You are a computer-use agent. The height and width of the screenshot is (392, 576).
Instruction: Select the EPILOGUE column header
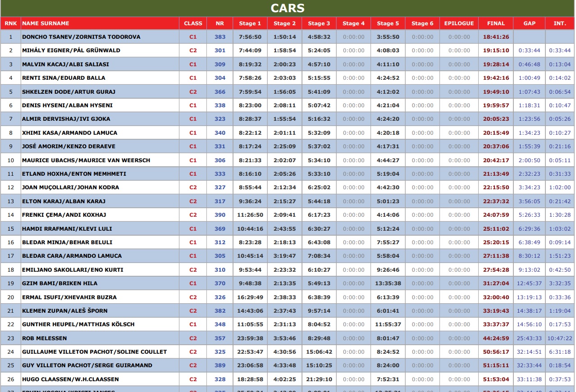(459, 23)
